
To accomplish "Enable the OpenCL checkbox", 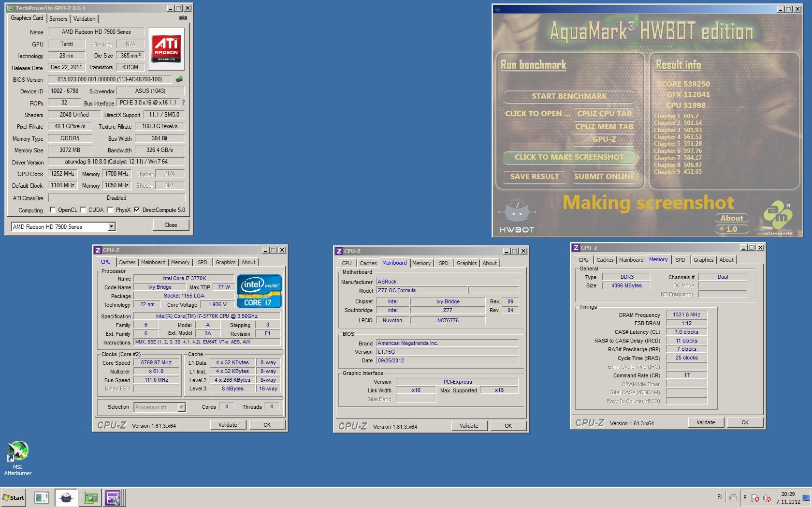I will click(53, 210).
